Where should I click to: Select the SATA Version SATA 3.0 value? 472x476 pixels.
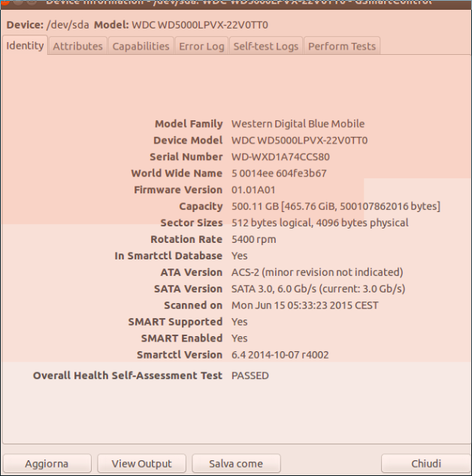(x=318, y=289)
